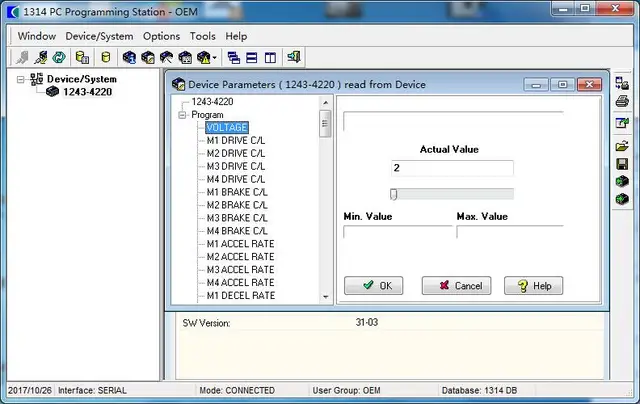Image resolution: width=640 pixels, height=404 pixels.
Task: Select the M3 BRAKE C/L parameter
Action: [x=237, y=218]
